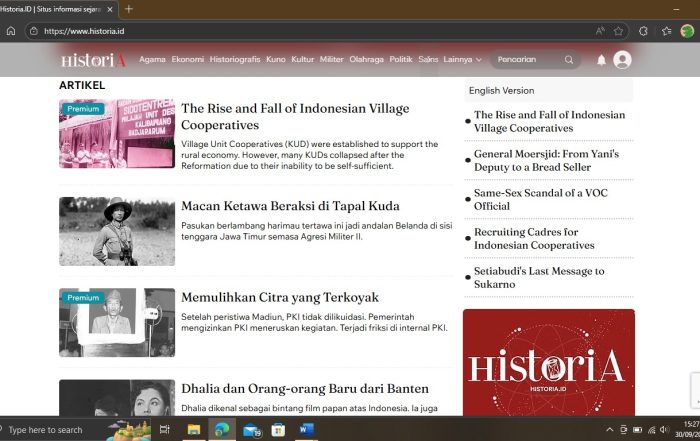
Task: Click the search magnifier icon
Action: 569,60
